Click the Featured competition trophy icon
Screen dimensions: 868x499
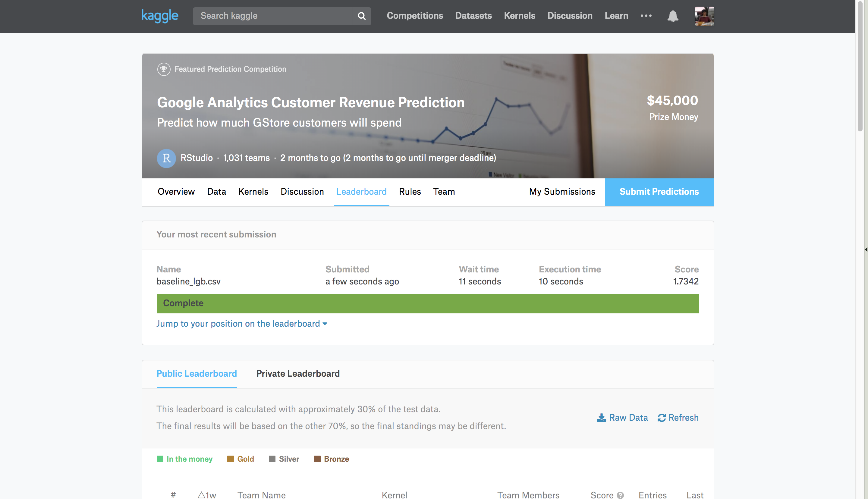pyautogui.click(x=163, y=69)
